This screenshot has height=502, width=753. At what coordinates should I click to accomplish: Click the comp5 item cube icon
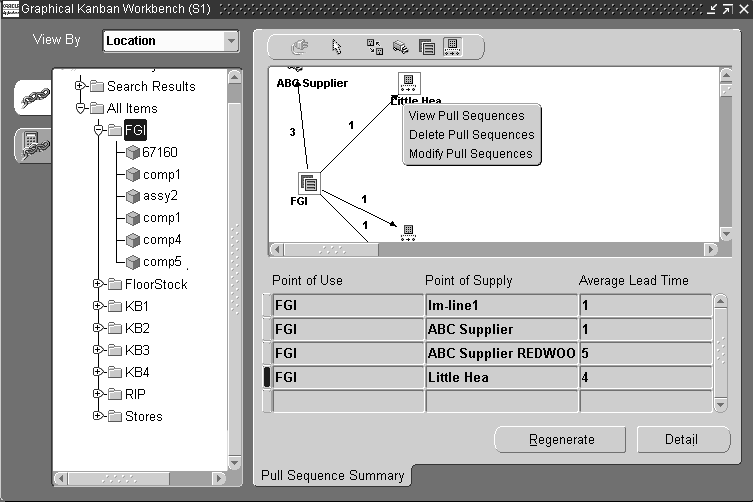[133, 262]
